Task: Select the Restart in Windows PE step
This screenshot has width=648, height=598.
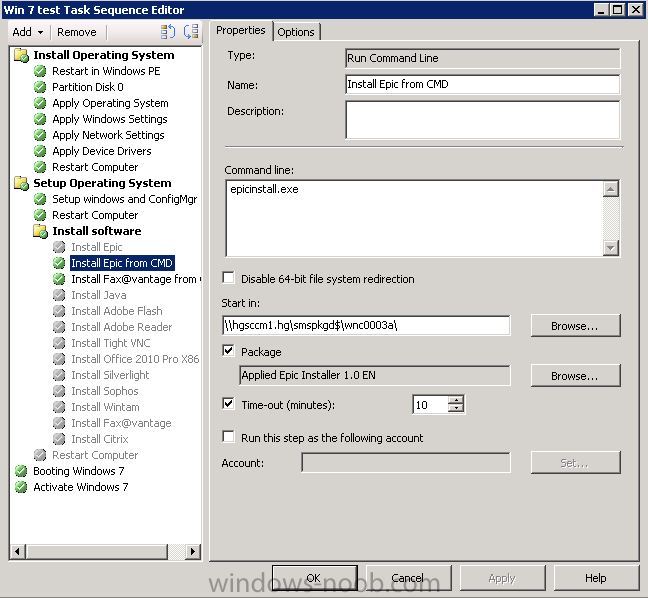Action: pos(106,71)
